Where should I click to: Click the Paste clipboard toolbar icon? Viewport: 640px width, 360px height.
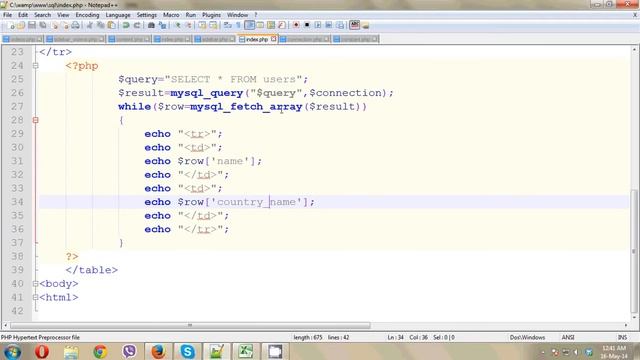coord(111,25)
